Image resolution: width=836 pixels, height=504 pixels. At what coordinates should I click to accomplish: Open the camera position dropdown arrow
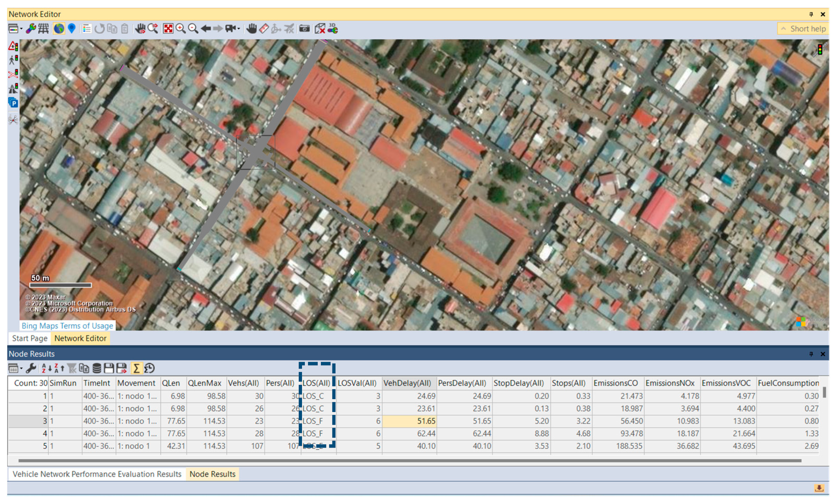(238, 29)
